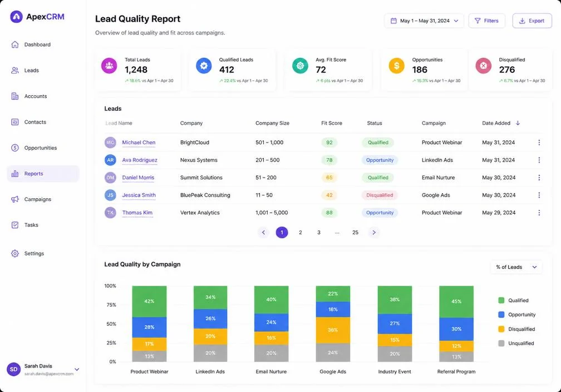Open Tasks from the sidebar

coord(43,225)
